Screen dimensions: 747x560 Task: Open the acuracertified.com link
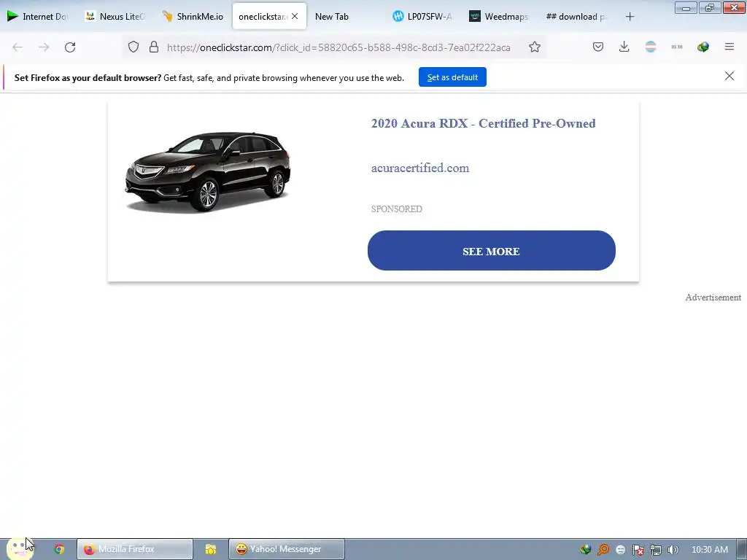[420, 168]
